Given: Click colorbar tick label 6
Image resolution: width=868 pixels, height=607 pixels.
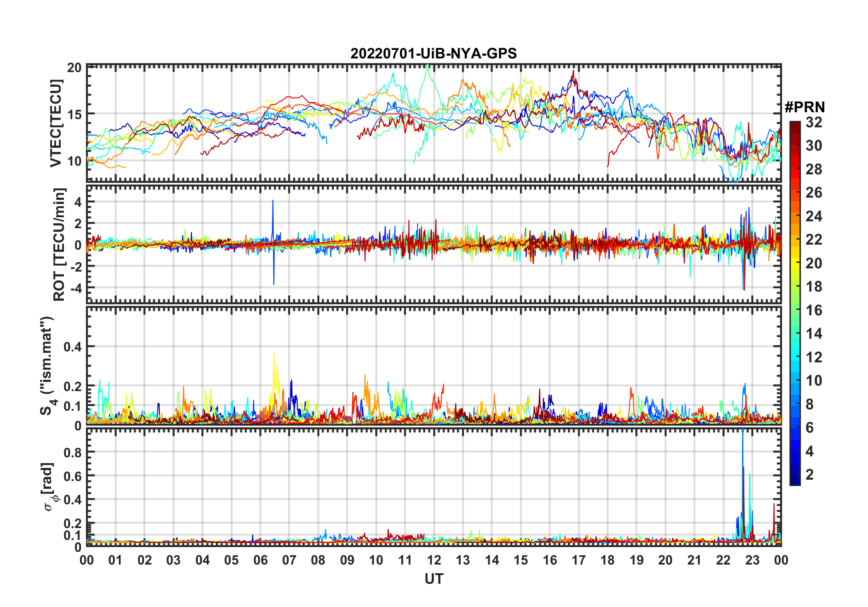Looking at the screenshot, I should [810, 428].
